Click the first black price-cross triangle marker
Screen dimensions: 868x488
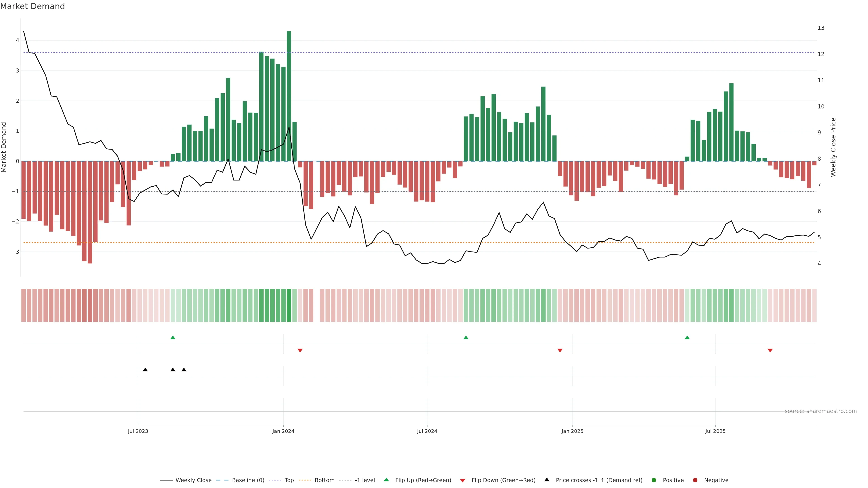[145, 370]
